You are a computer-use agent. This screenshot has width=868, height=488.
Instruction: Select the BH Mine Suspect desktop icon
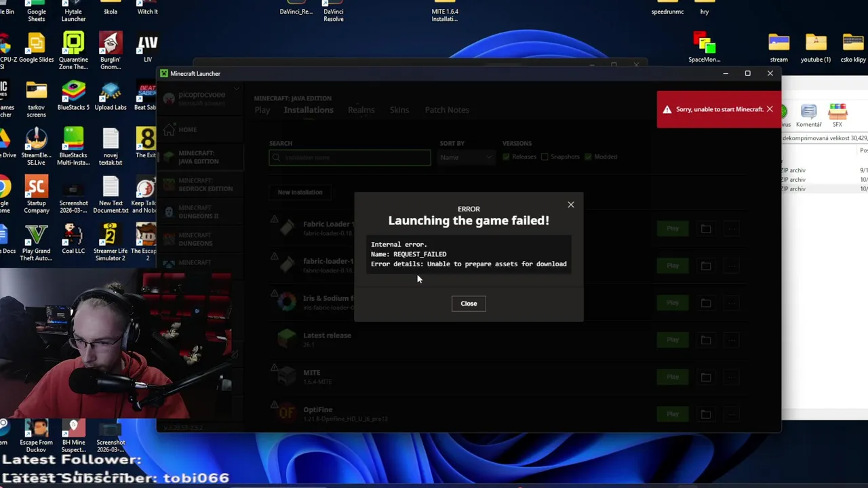coord(73,436)
